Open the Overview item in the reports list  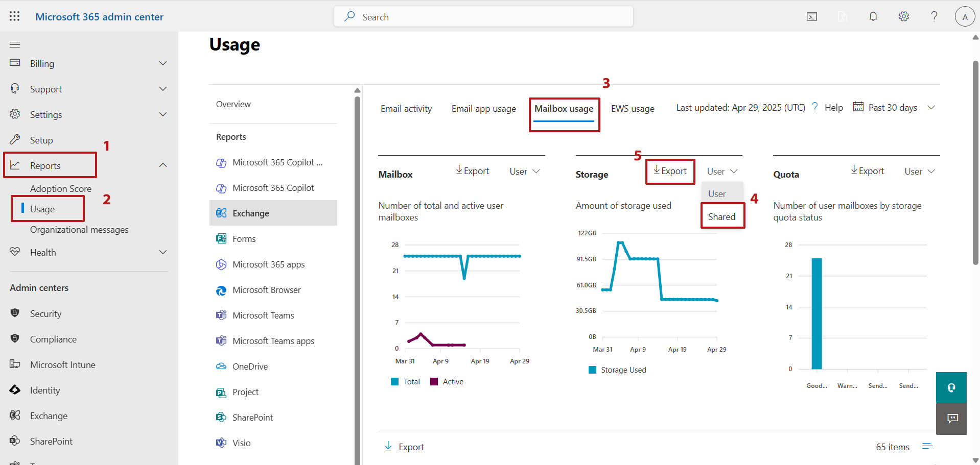(x=234, y=104)
